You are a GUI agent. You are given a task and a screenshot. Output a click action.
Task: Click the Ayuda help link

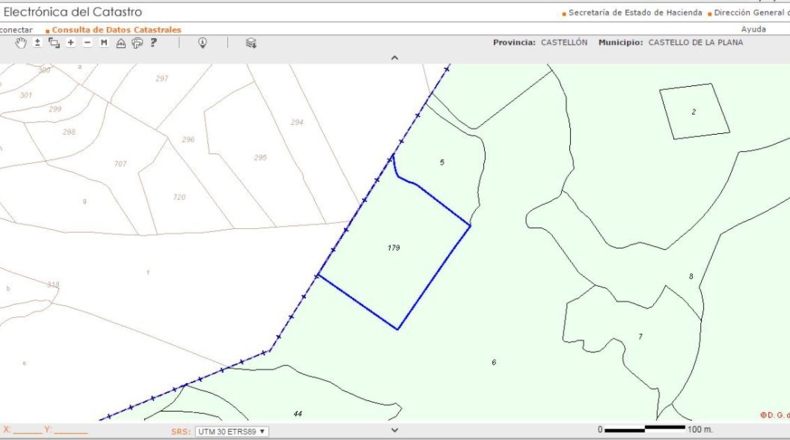(x=753, y=29)
